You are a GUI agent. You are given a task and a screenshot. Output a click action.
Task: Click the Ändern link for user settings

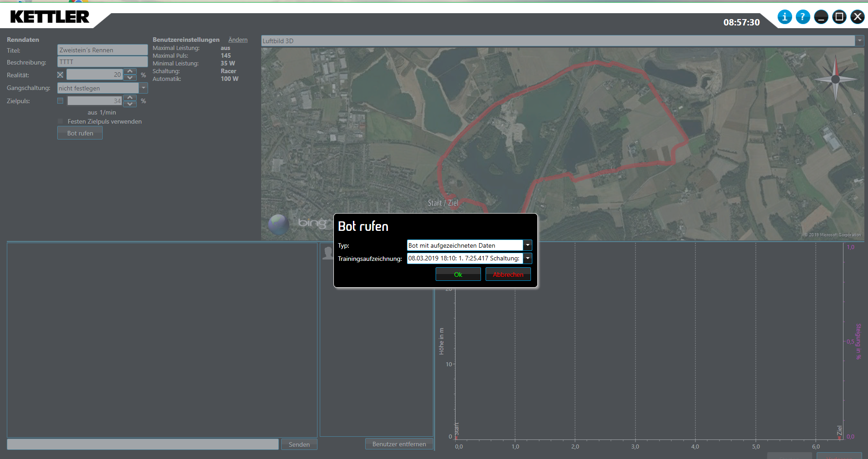[x=238, y=40]
